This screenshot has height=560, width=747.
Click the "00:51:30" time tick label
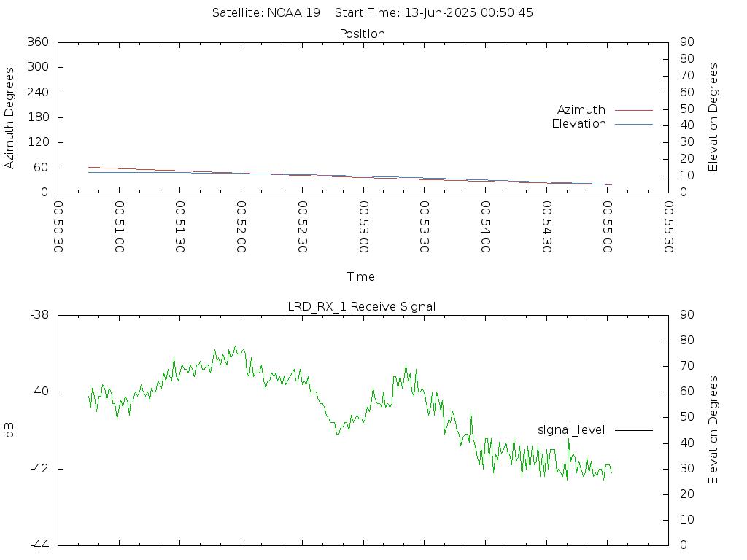180,227
